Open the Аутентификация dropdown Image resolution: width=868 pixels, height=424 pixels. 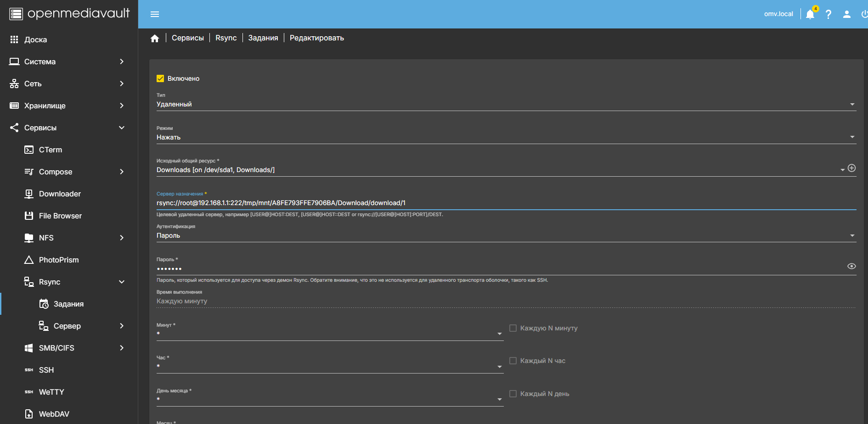pos(505,235)
